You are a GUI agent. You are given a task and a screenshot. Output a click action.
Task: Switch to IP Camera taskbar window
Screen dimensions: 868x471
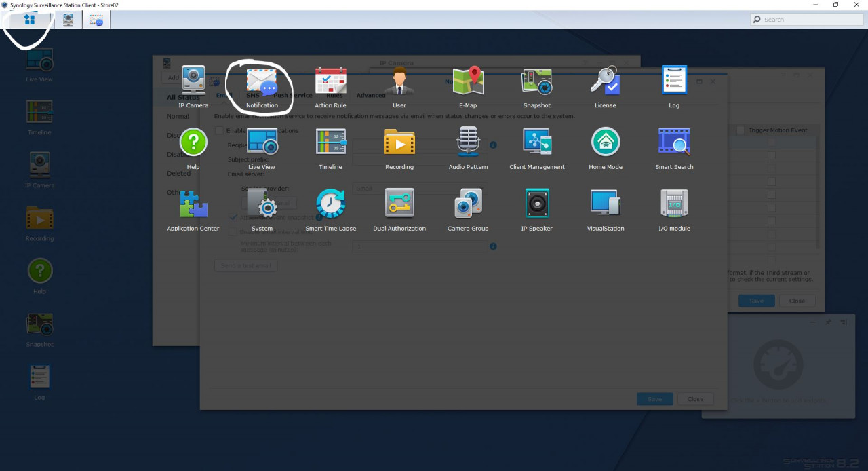tap(68, 20)
